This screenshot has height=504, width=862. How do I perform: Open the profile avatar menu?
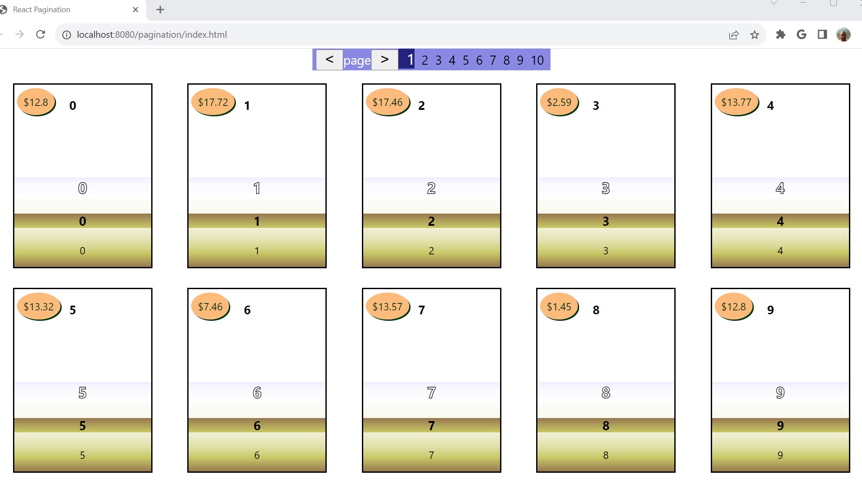[x=843, y=34]
